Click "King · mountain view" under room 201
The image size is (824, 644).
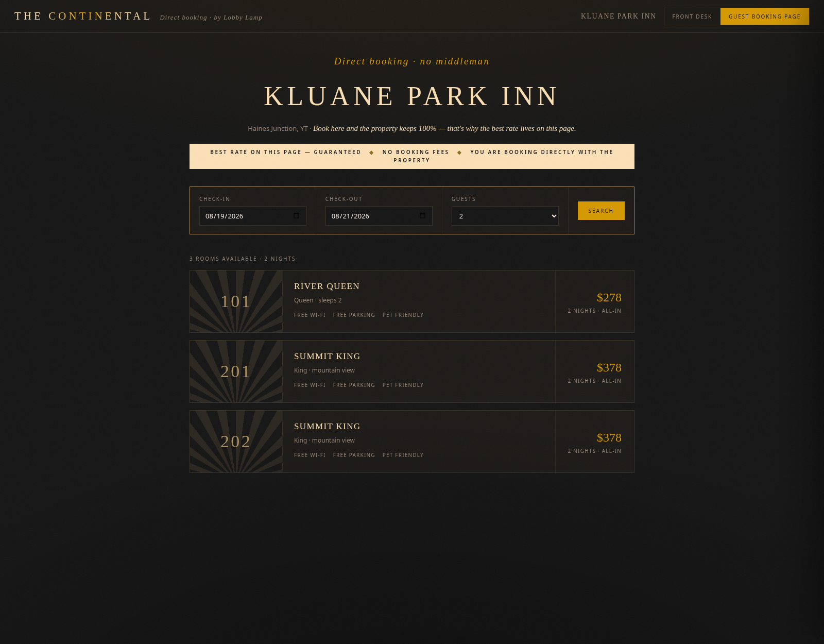(x=324, y=370)
